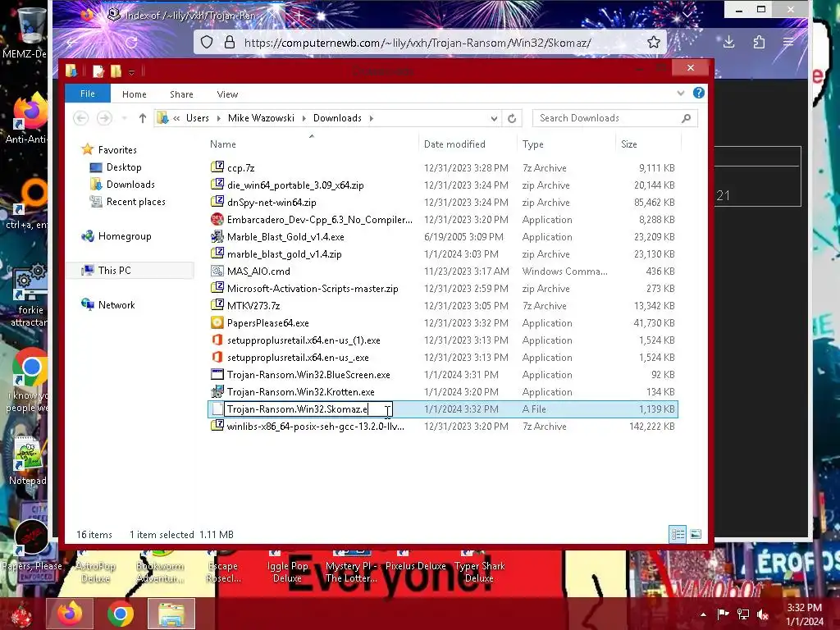Select die_win64_portable_3.09_x64.zip file

(295, 185)
